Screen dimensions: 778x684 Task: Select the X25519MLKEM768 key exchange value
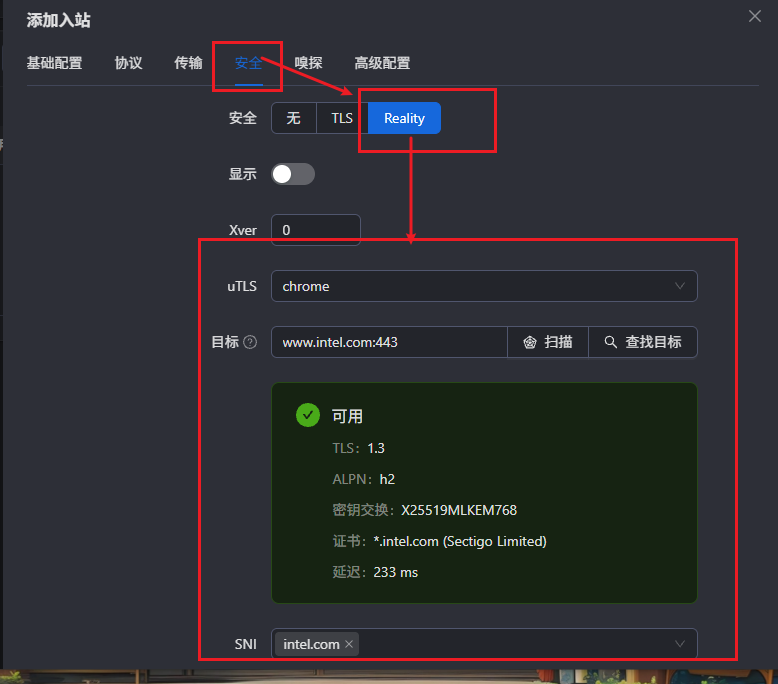tap(459, 510)
